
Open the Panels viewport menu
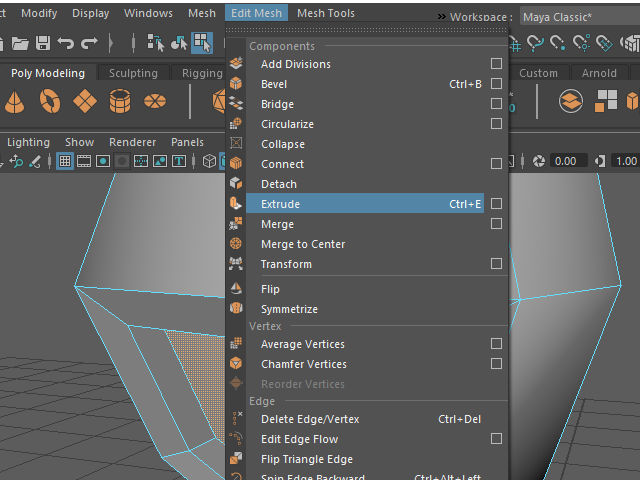pos(187,142)
